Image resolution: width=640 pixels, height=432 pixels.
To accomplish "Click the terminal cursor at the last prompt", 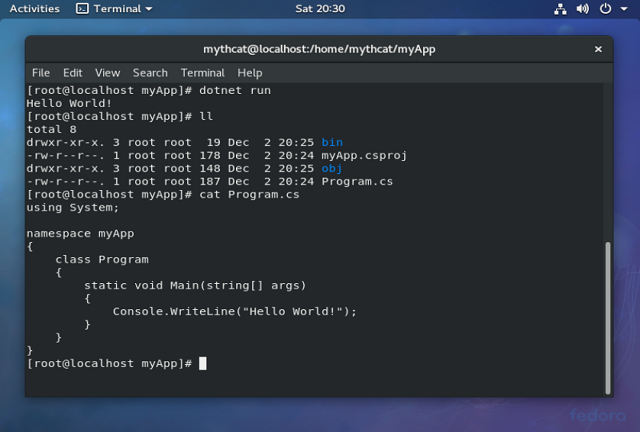I will tap(203, 363).
